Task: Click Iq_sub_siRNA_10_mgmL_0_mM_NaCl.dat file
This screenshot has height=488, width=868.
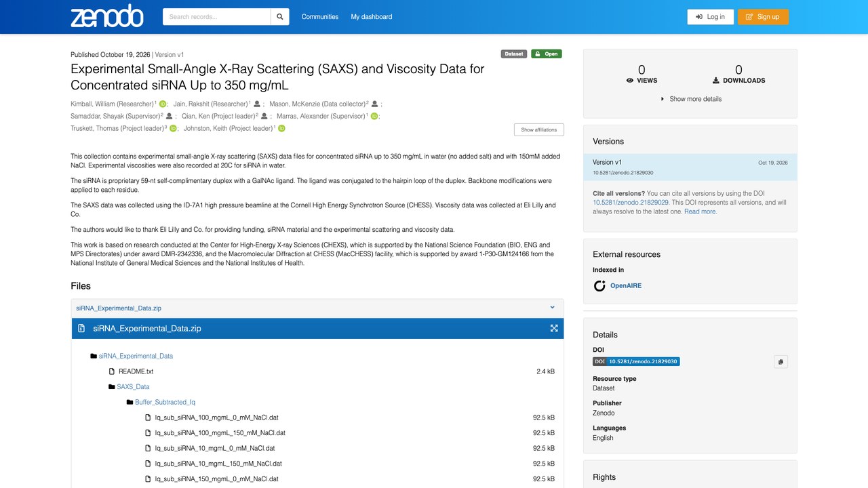Action: (x=214, y=448)
